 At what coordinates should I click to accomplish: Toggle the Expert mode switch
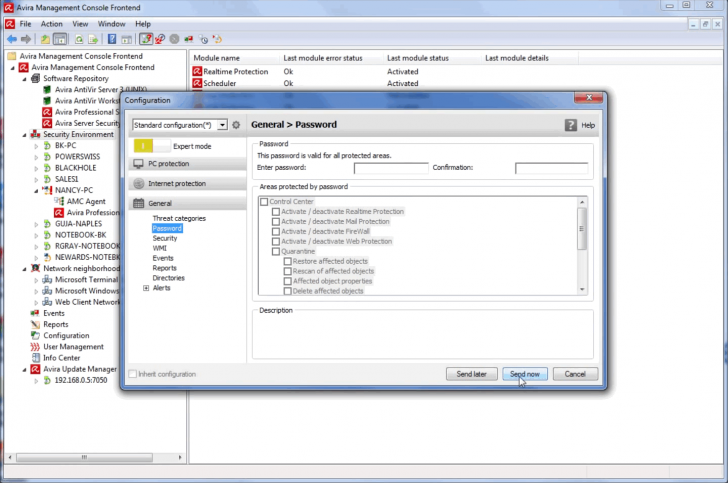pos(152,146)
